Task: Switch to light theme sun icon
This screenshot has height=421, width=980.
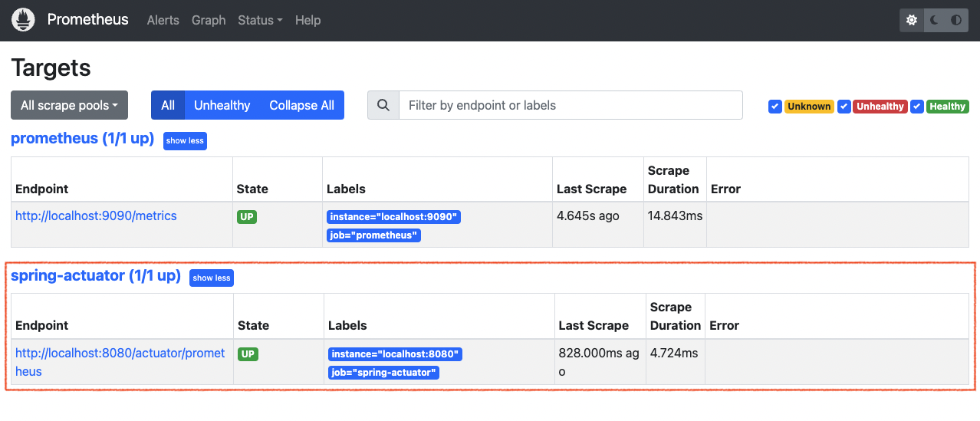Action: pyautogui.click(x=912, y=21)
